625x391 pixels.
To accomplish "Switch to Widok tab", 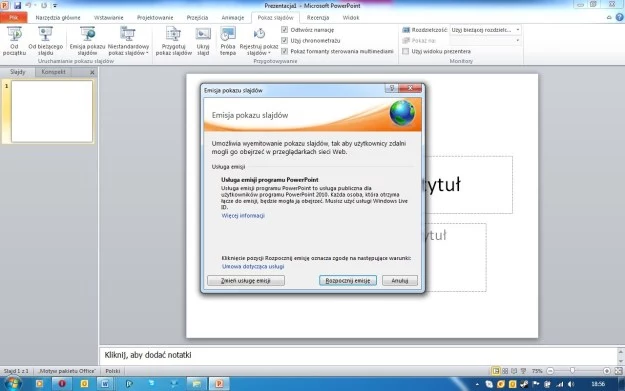I will tap(351, 18).
